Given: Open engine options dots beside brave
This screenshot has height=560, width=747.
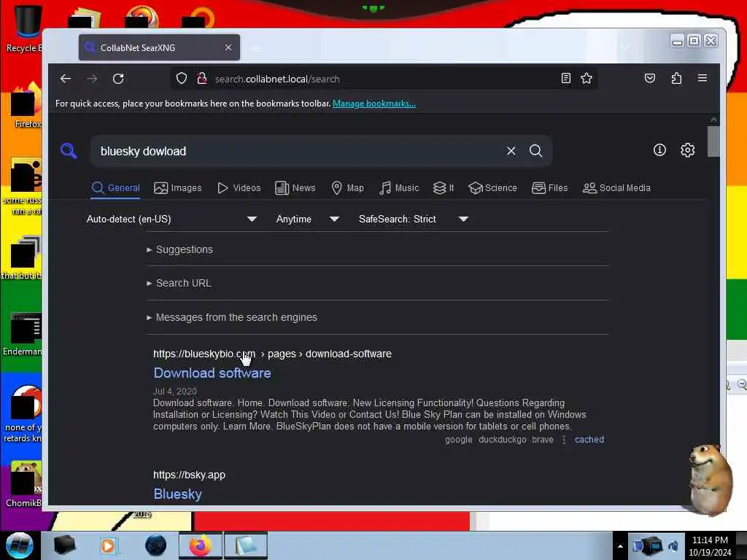Looking at the screenshot, I should coord(564,440).
